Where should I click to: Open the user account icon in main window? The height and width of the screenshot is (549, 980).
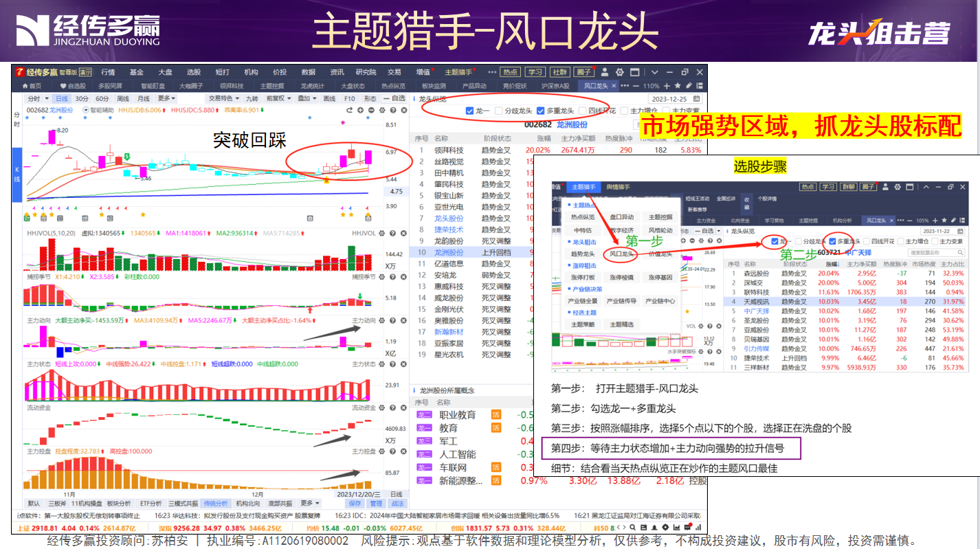[x=605, y=72]
